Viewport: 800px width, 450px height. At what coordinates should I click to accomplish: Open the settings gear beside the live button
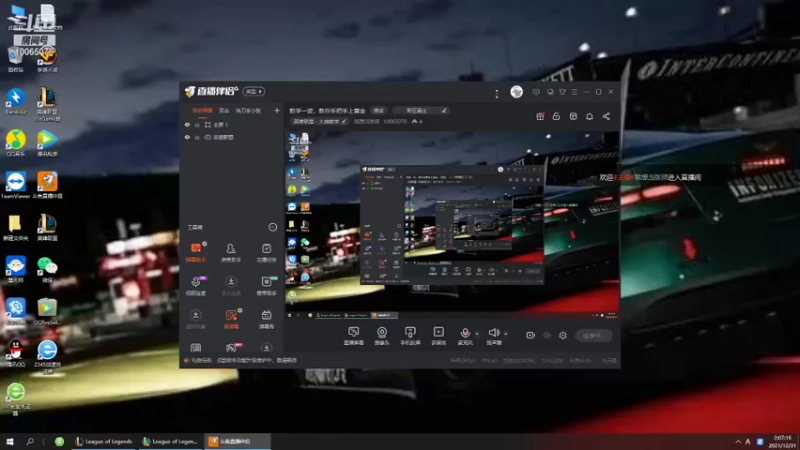[563, 336]
